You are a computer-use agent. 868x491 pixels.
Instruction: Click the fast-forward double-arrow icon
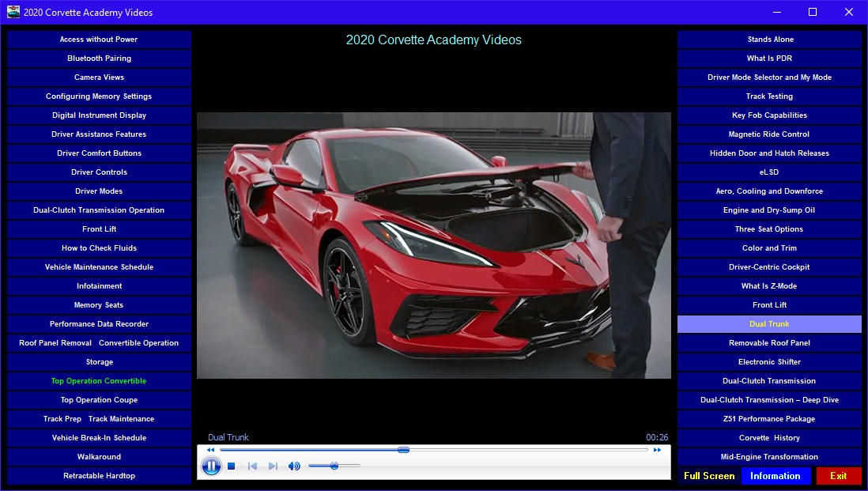coord(657,450)
